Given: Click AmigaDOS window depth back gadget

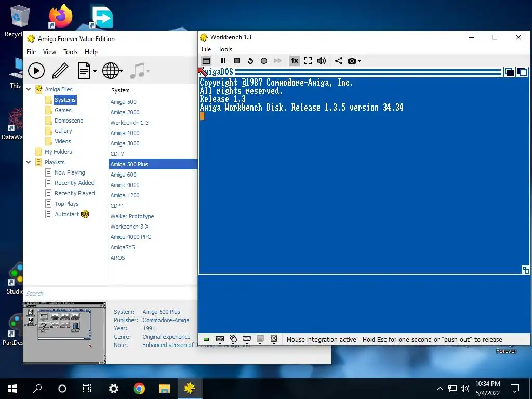Looking at the screenshot, I should click(509, 72).
